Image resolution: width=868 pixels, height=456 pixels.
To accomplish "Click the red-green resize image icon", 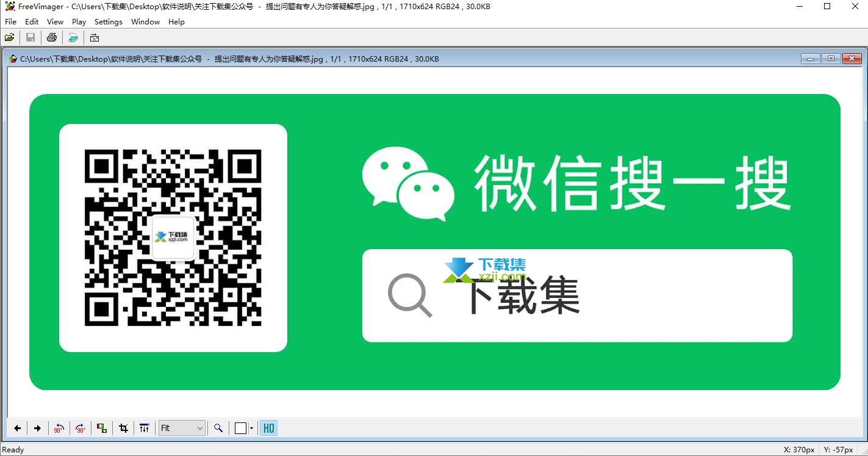I will coord(102,428).
